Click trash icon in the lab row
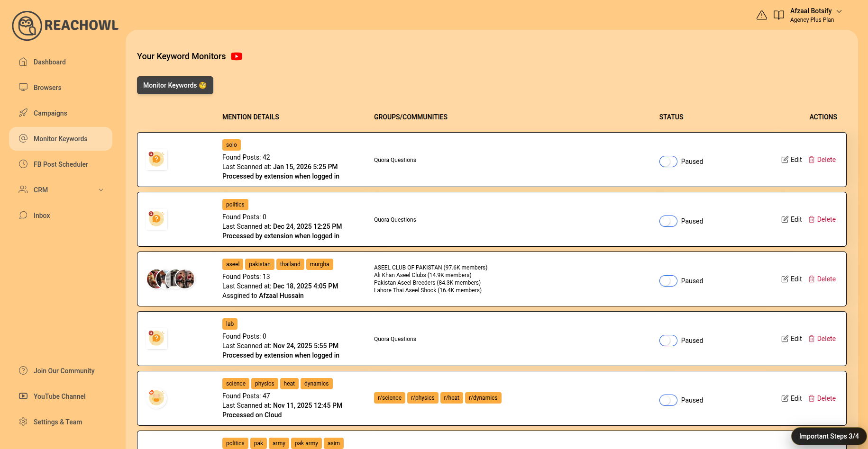868x449 pixels. (812, 339)
